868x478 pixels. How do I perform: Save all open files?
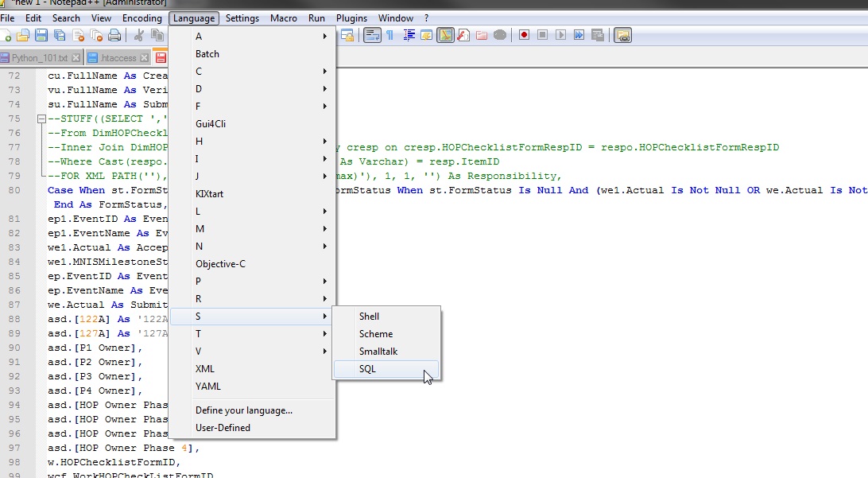coord(59,35)
